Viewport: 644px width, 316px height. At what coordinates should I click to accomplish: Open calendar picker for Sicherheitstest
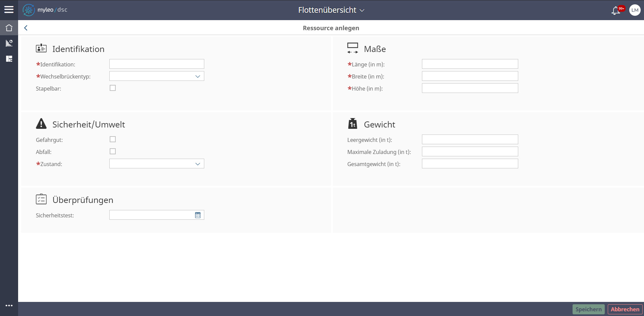198,215
